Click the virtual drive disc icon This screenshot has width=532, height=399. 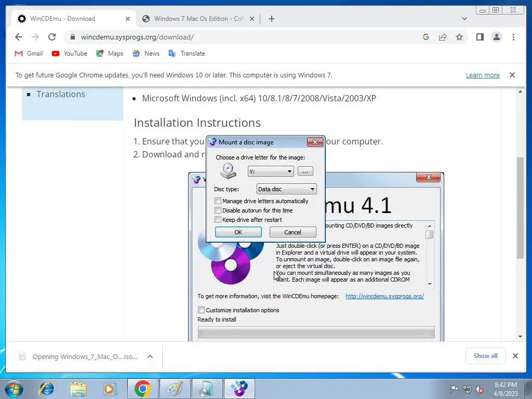click(228, 171)
